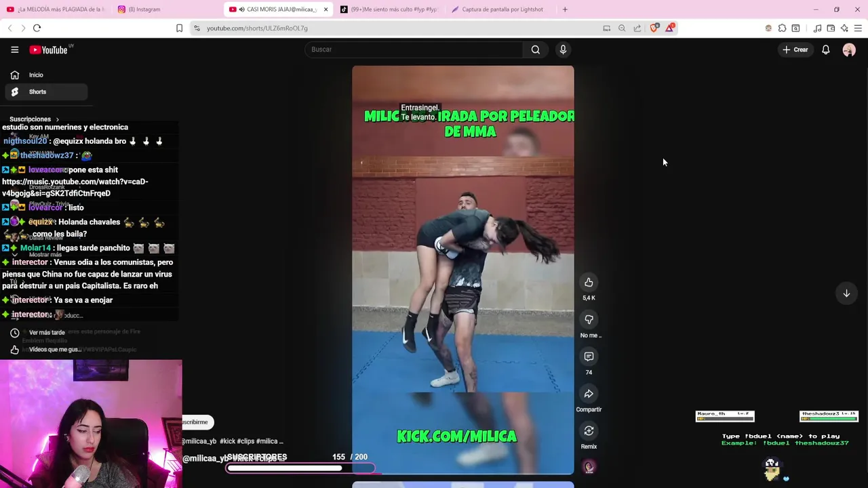Open the Remix option

coord(589,431)
